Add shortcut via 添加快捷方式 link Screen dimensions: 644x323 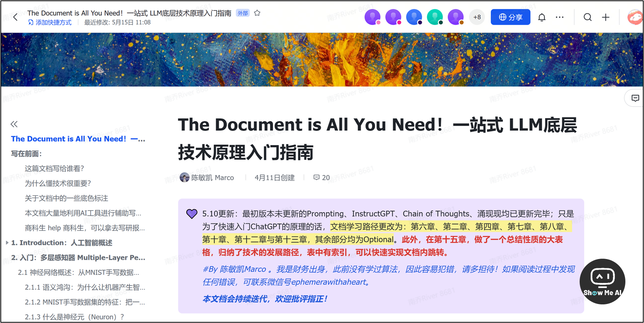50,22
